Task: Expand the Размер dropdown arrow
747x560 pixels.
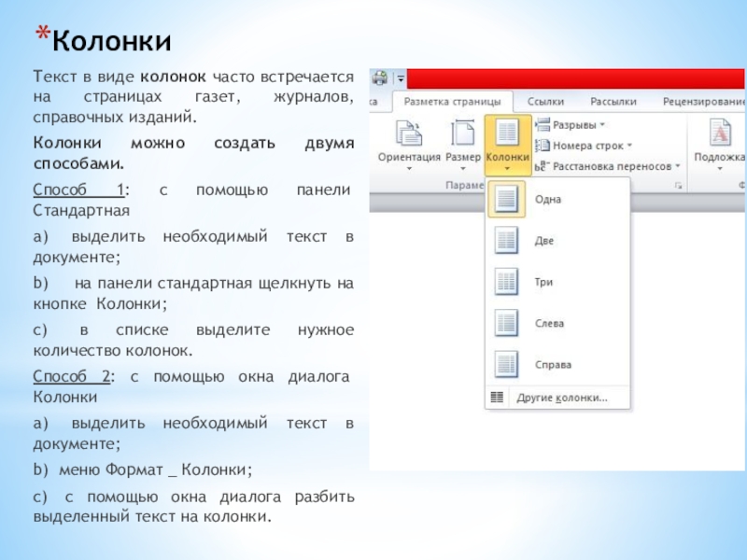Action: 462,169
